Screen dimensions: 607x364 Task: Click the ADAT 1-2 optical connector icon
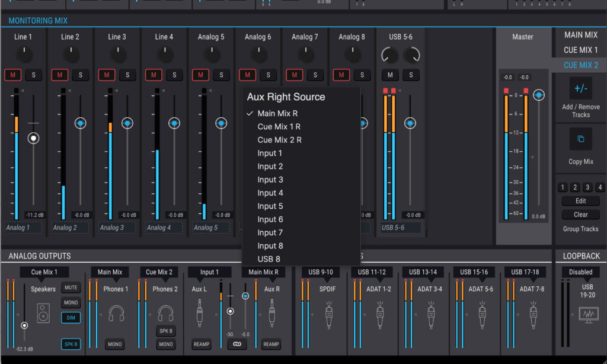click(380, 315)
